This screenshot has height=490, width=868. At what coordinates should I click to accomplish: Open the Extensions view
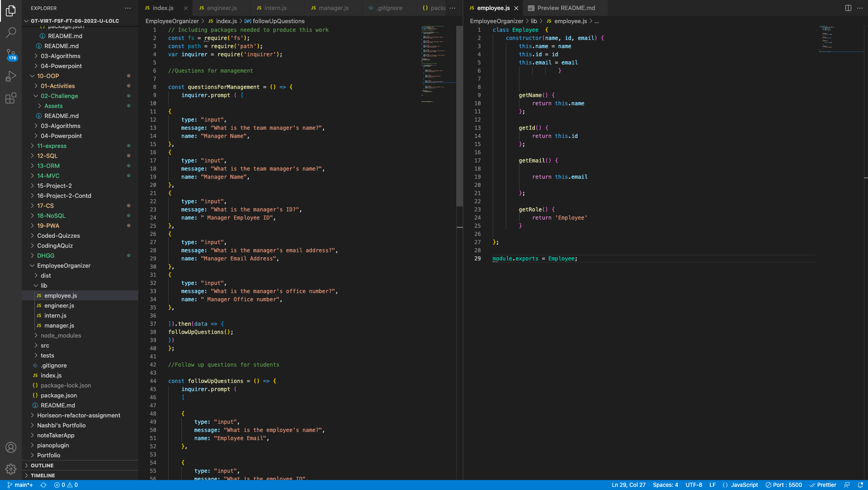[x=11, y=98]
